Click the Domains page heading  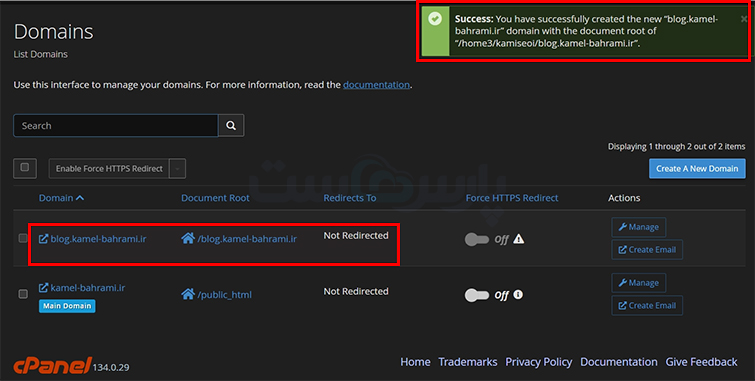[x=53, y=32]
